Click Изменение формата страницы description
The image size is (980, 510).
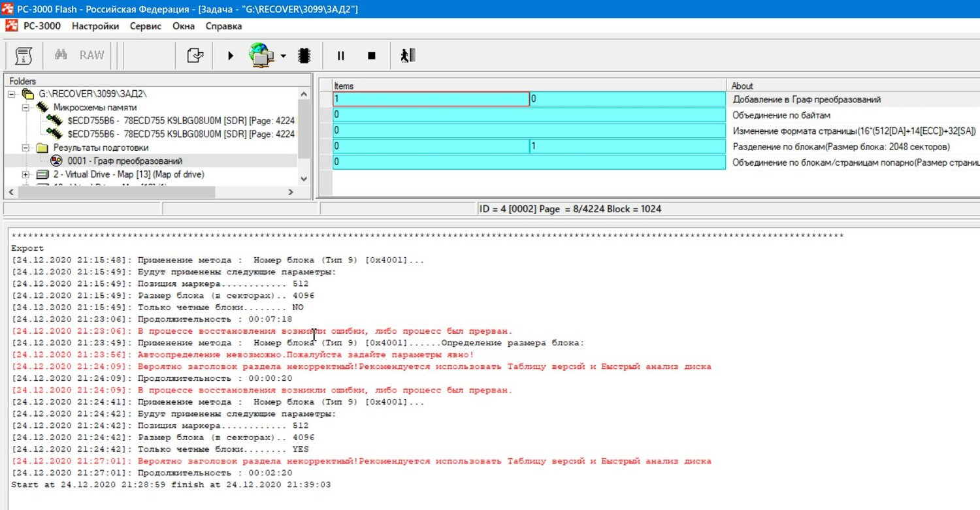pyautogui.click(x=856, y=131)
